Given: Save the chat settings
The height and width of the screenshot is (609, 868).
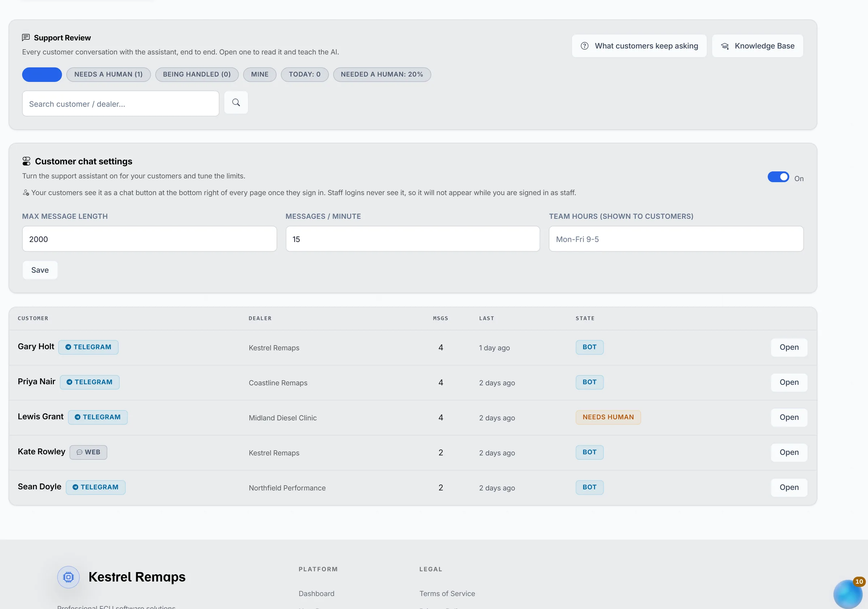Looking at the screenshot, I should pyautogui.click(x=40, y=270).
